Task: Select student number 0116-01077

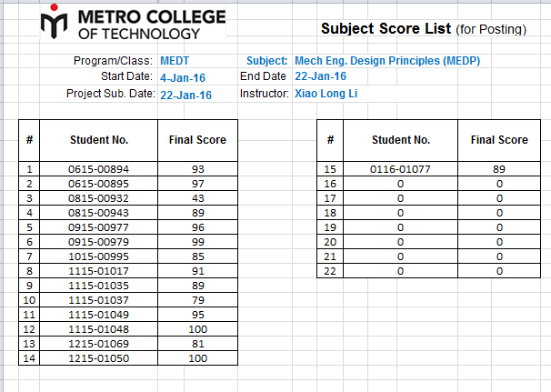Action: tap(401, 169)
